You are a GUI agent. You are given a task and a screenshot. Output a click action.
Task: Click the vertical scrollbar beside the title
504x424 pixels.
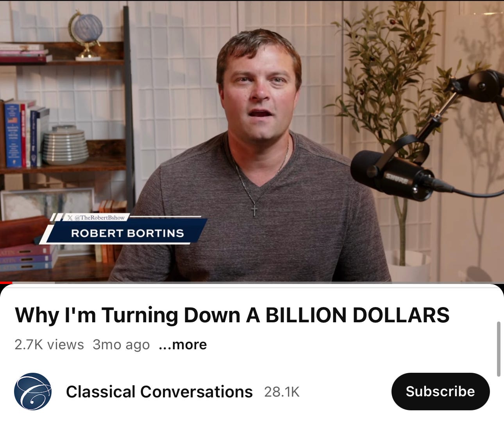[x=498, y=349]
